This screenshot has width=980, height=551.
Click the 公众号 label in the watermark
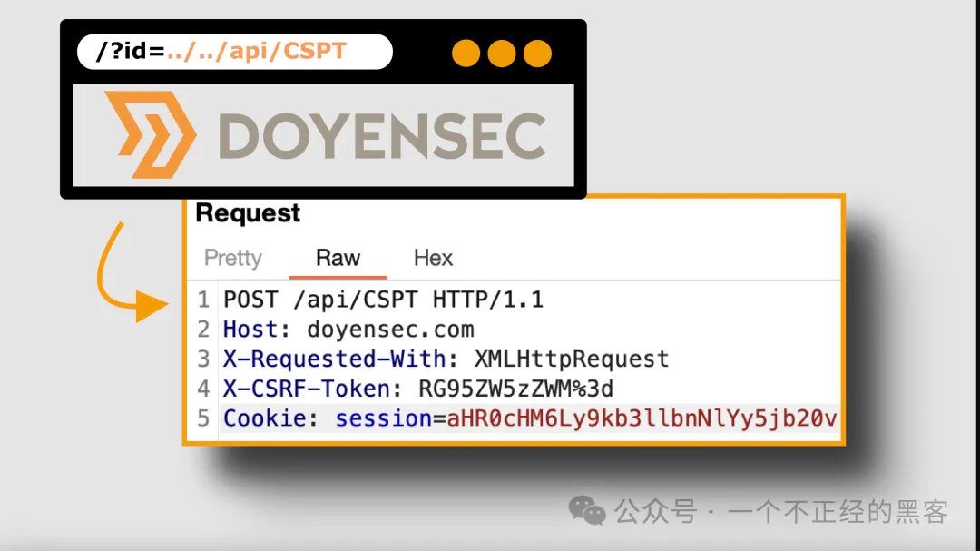pos(654,512)
